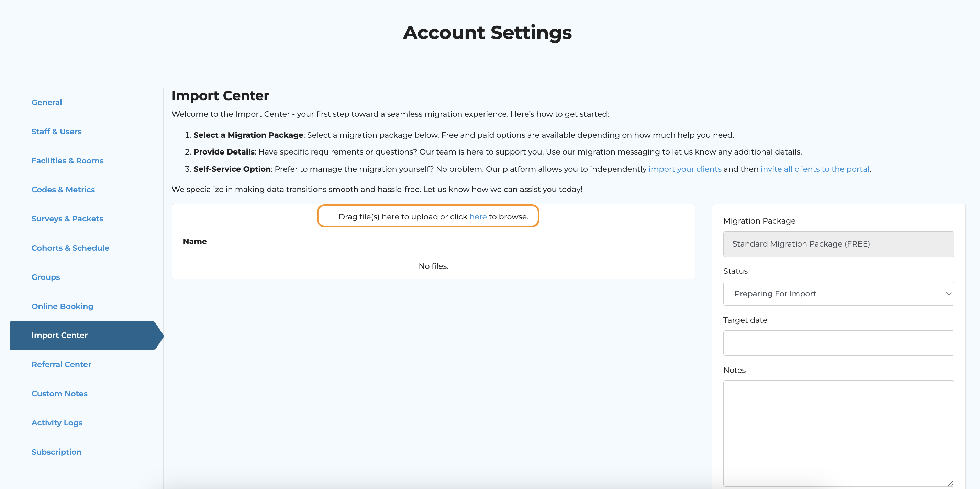Open the General settings section
This screenshot has height=489, width=980.
click(x=46, y=102)
